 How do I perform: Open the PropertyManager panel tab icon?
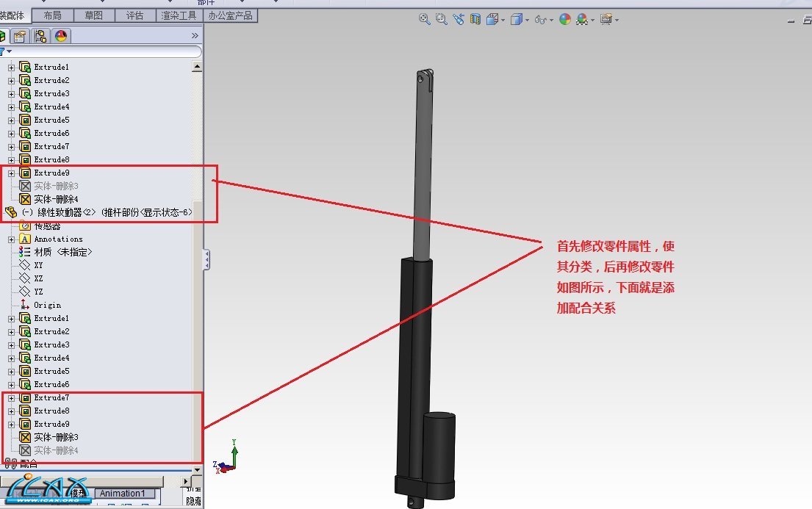tap(20, 36)
